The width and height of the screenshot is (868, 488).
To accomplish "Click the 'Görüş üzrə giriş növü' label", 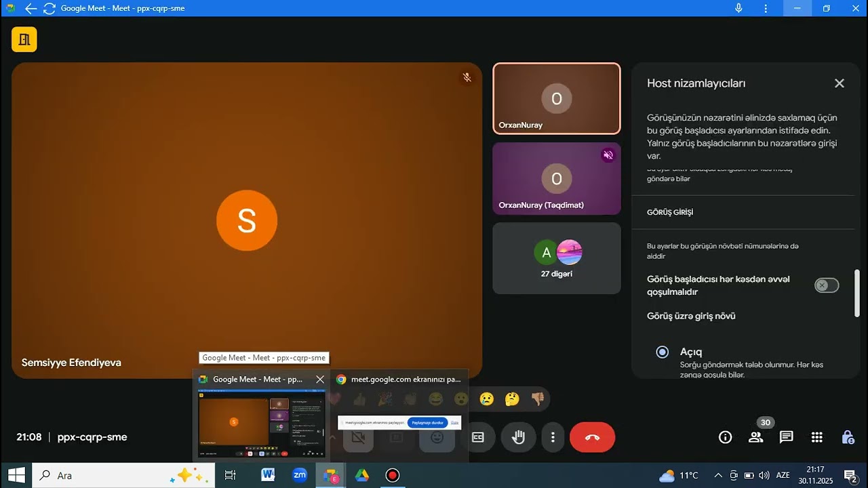I will click(x=691, y=316).
